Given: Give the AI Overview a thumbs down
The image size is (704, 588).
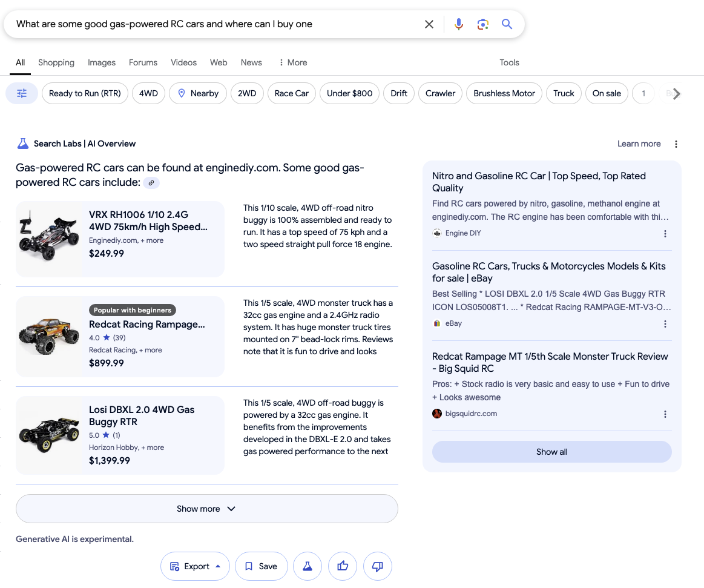Looking at the screenshot, I should (378, 566).
